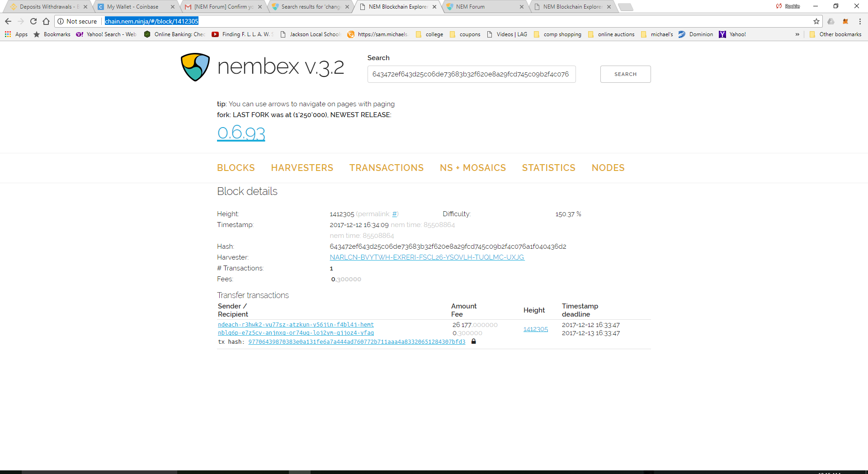This screenshot has width=868, height=474.
Task: Open the new tab button
Action: pos(625,7)
